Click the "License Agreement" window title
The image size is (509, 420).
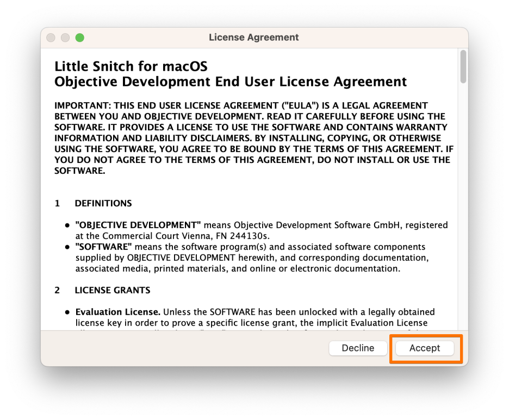click(x=254, y=37)
